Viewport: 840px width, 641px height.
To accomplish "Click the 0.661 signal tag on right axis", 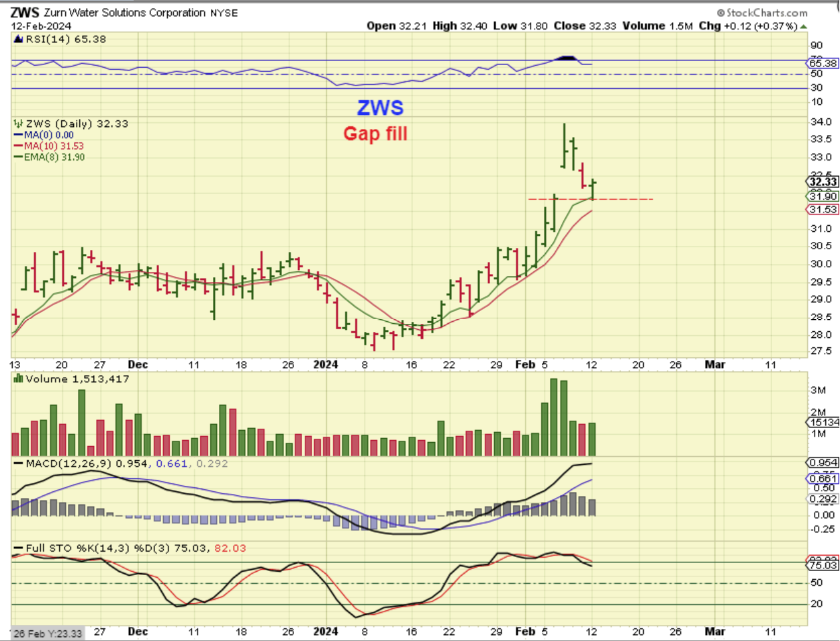I will (823, 479).
